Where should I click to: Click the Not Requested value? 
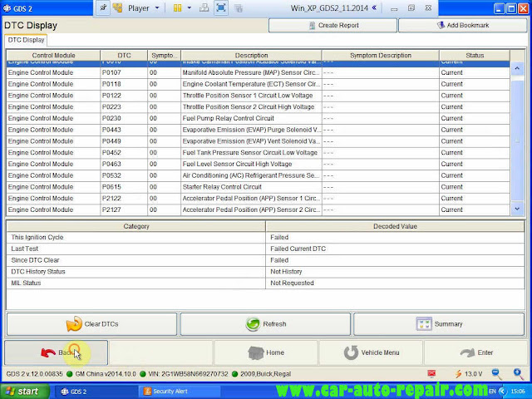(292, 283)
